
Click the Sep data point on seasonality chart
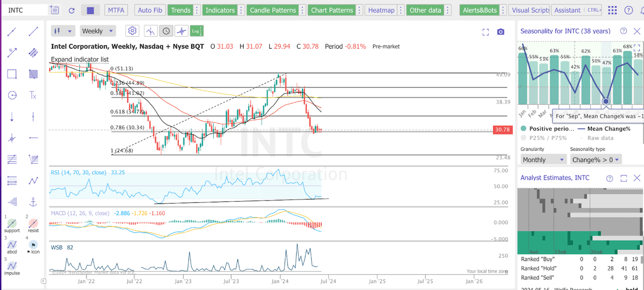click(x=606, y=101)
